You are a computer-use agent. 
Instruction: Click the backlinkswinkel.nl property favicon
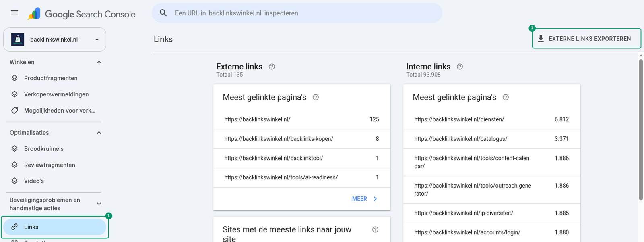pyautogui.click(x=18, y=40)
